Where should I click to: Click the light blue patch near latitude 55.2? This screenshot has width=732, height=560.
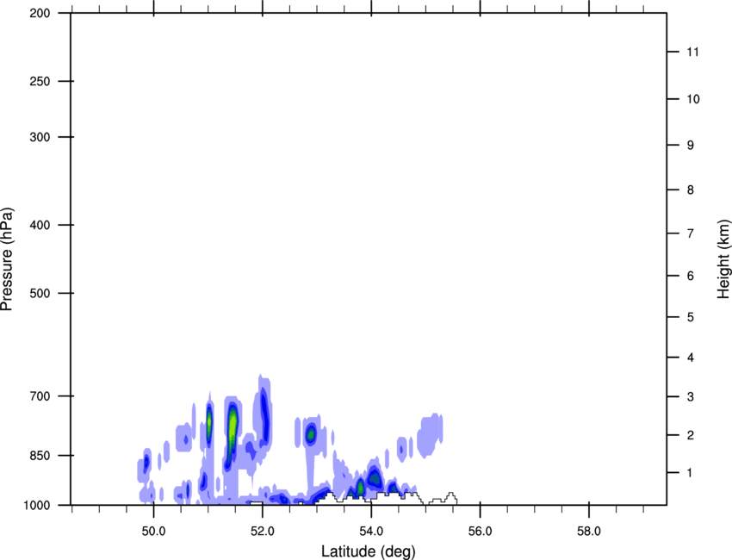click(431, 434)
